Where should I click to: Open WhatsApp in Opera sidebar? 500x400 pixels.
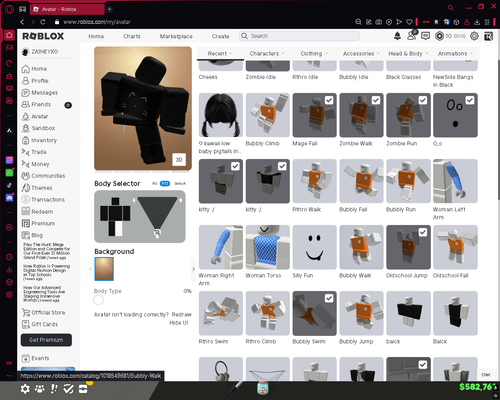[x=9, y=173]
